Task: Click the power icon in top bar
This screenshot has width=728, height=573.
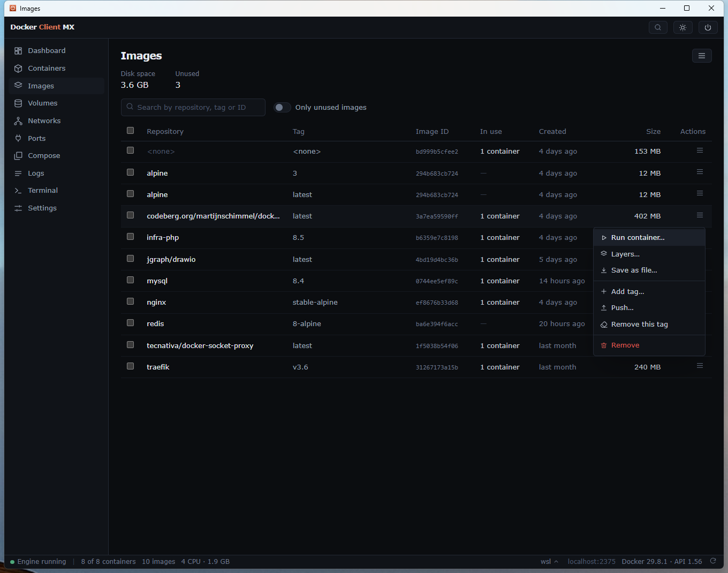Action: tap(708, 27)
